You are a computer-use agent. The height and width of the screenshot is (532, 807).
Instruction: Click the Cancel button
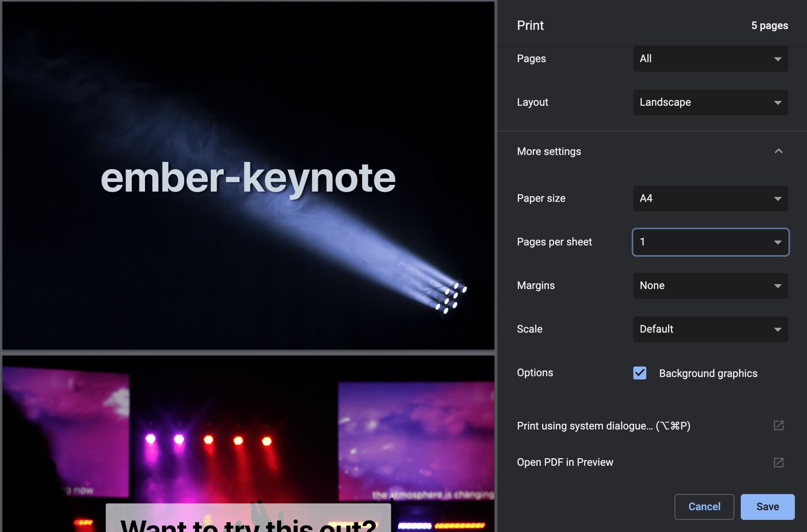(704, 507)
